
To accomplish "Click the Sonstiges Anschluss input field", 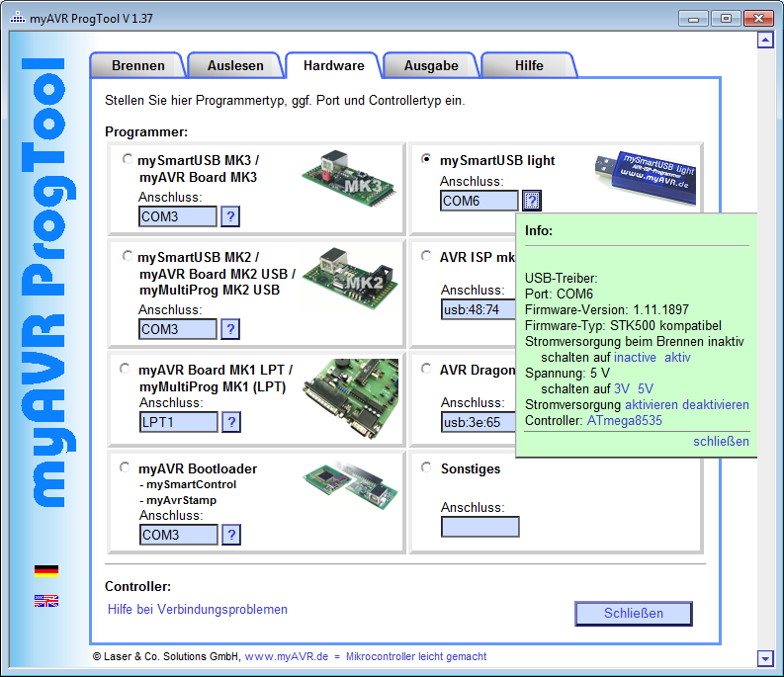I will coord(479,527).
